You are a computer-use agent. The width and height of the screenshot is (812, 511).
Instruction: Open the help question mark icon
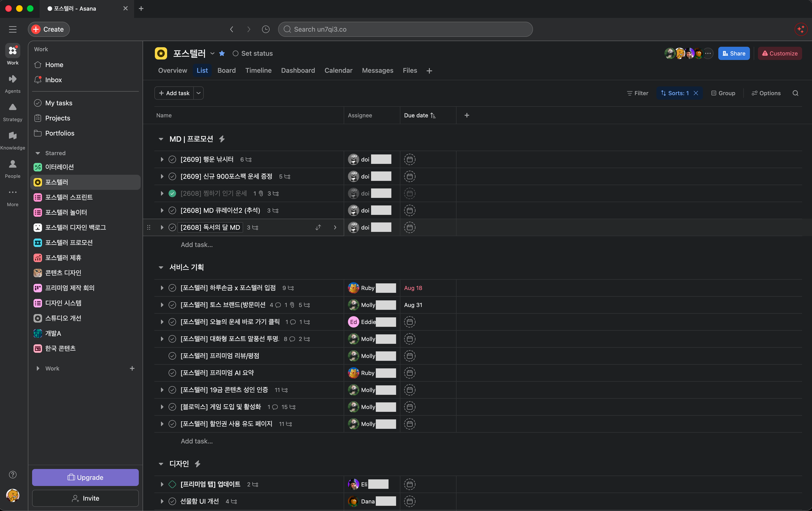pos(12,475)
